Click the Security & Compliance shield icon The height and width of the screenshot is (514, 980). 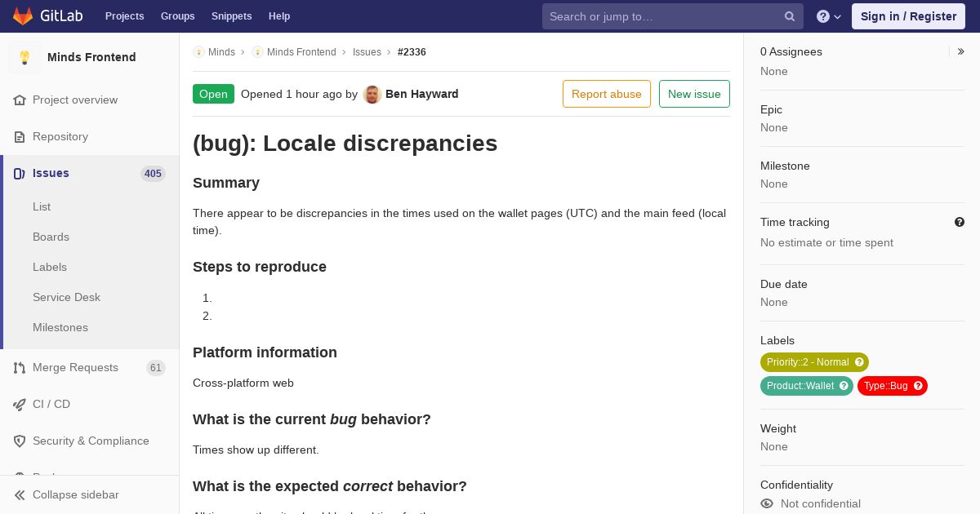[20, 441]
